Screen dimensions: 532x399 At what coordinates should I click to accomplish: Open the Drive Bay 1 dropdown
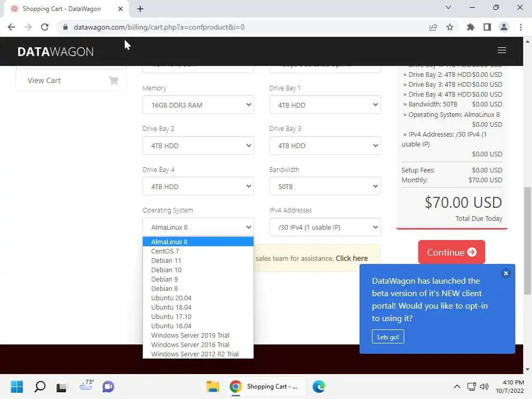click(325, 104)
